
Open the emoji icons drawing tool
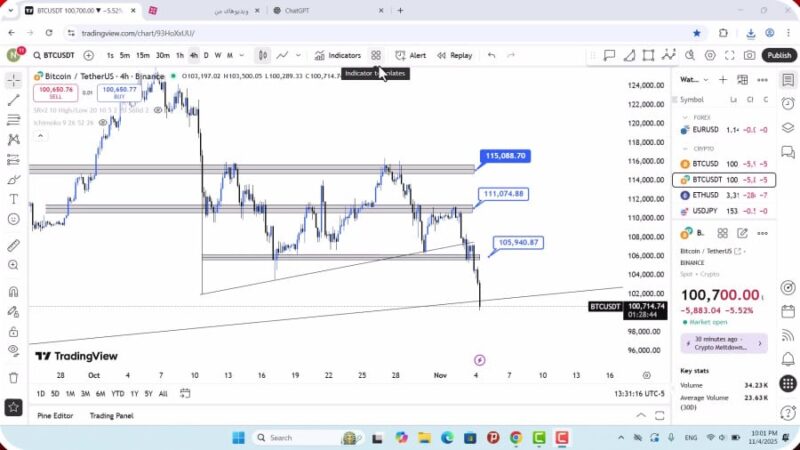tap(13, 219)
